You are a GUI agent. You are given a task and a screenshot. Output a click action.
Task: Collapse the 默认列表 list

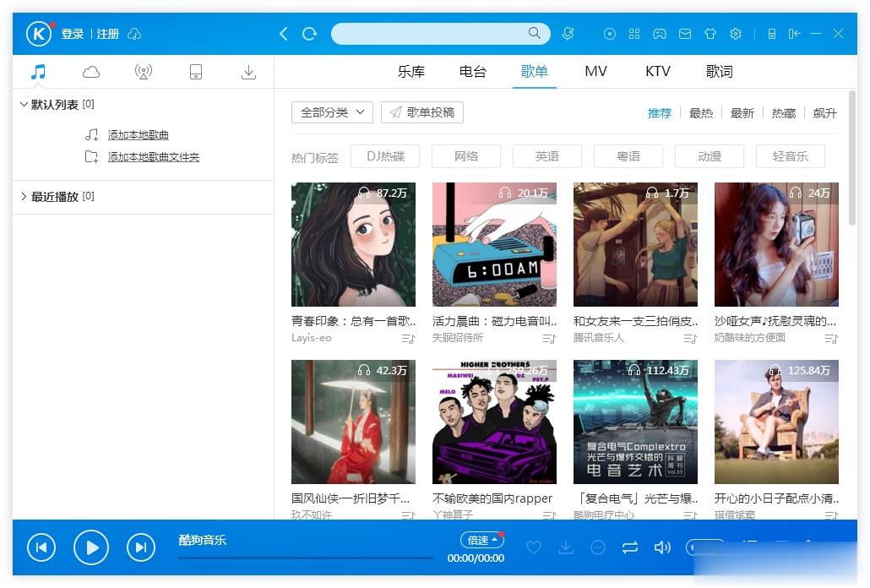click(24, 104)
